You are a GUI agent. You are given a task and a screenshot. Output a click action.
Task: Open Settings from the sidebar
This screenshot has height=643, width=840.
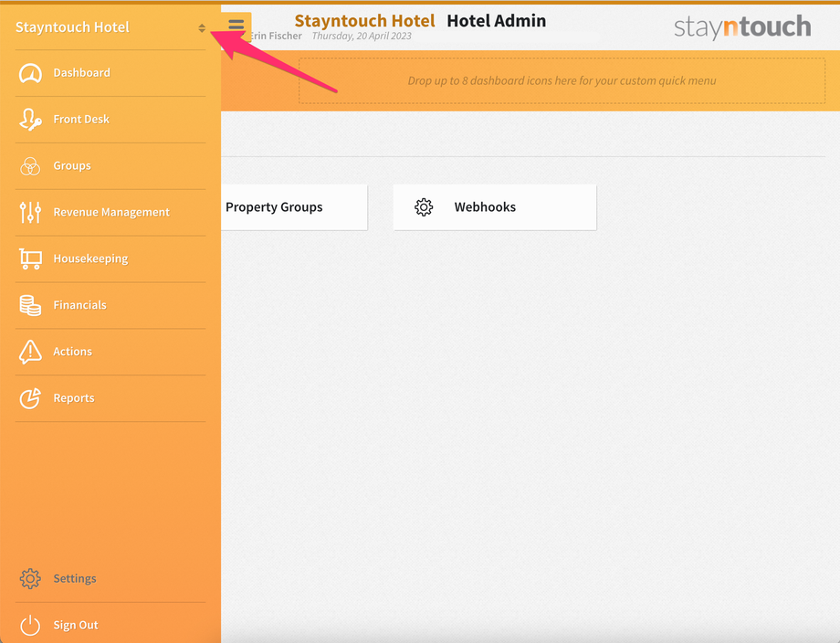(x=110, y=579)
